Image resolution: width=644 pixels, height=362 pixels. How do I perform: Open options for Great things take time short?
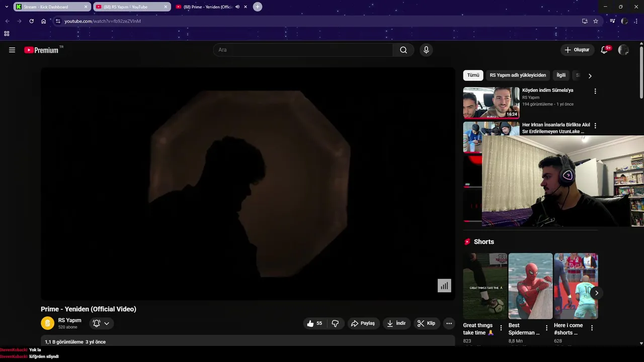501,328
